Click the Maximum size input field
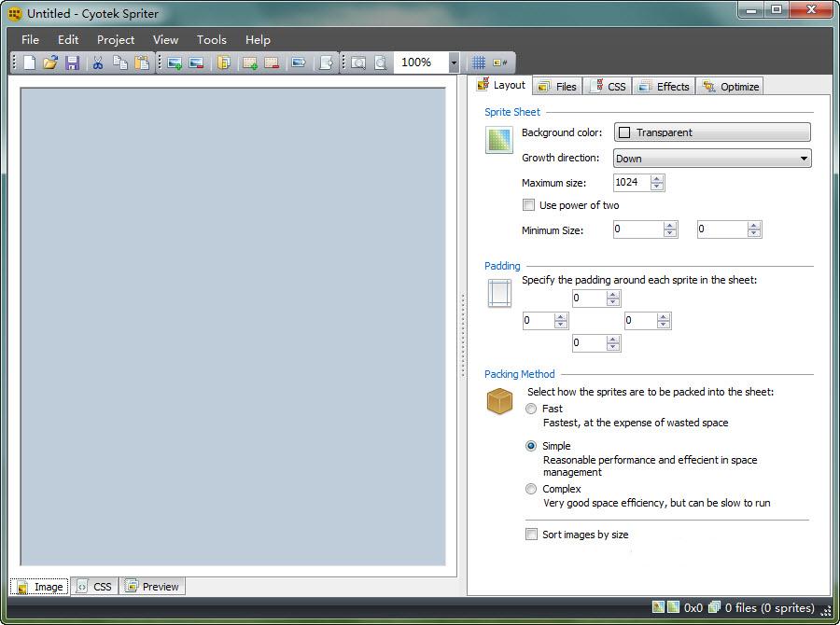840x625 pixels. point(632,183)
